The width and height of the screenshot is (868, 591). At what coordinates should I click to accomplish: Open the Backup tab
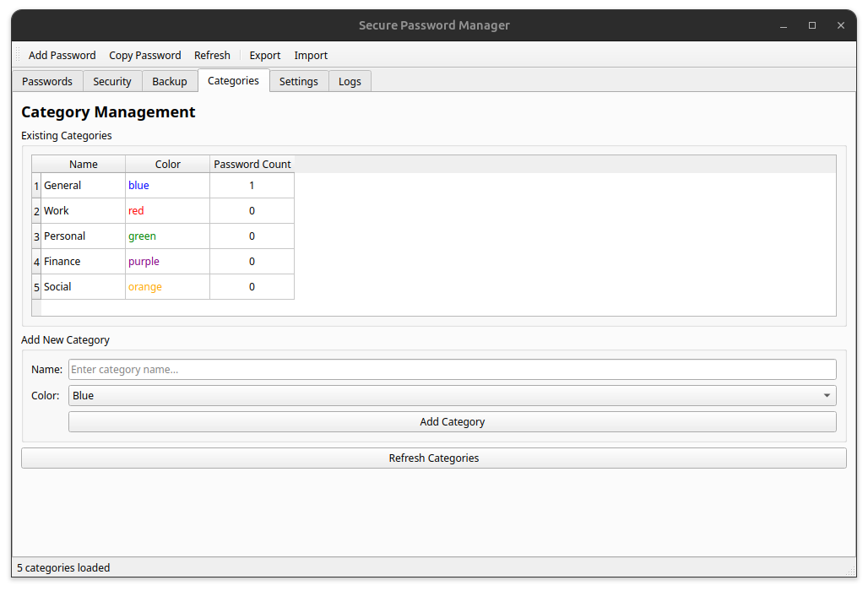pyautogui.click(x=170, y=81)
